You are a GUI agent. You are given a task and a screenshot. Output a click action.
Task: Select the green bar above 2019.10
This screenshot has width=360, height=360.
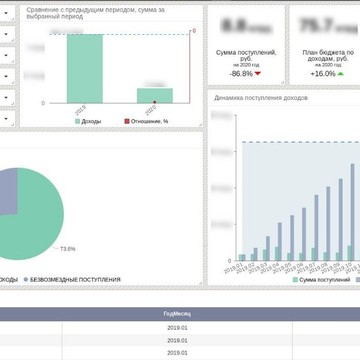tap(349, 253)
